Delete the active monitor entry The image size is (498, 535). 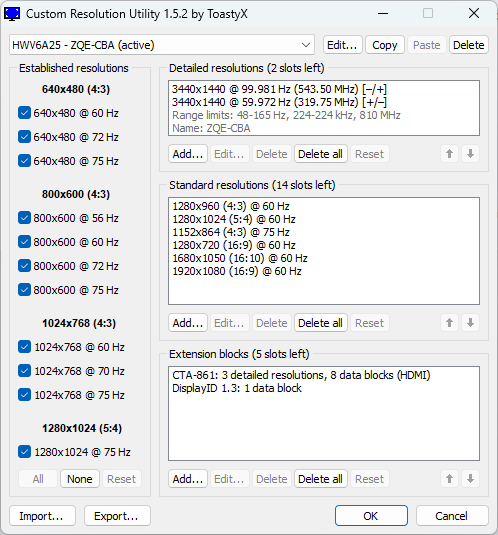(469, 45)
